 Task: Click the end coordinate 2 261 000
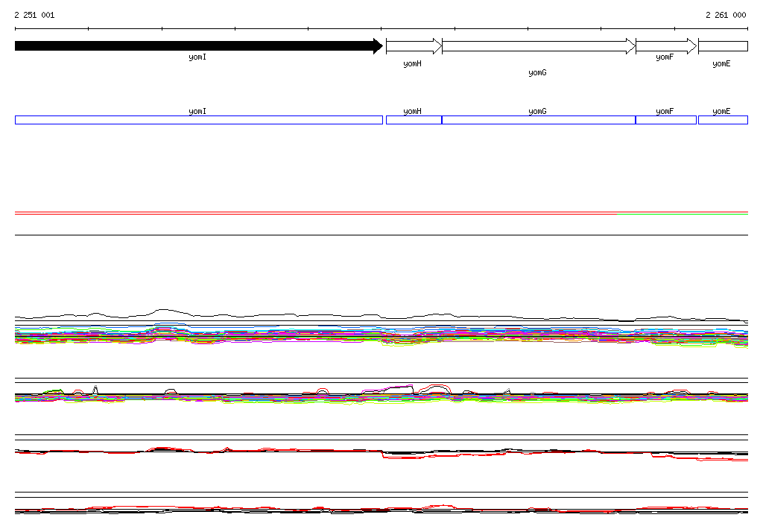(726, 15)
